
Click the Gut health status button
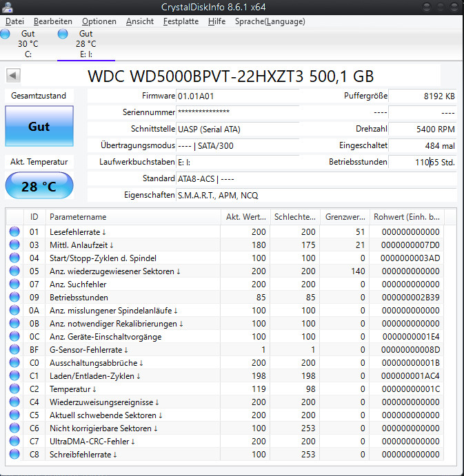[39, 126]
